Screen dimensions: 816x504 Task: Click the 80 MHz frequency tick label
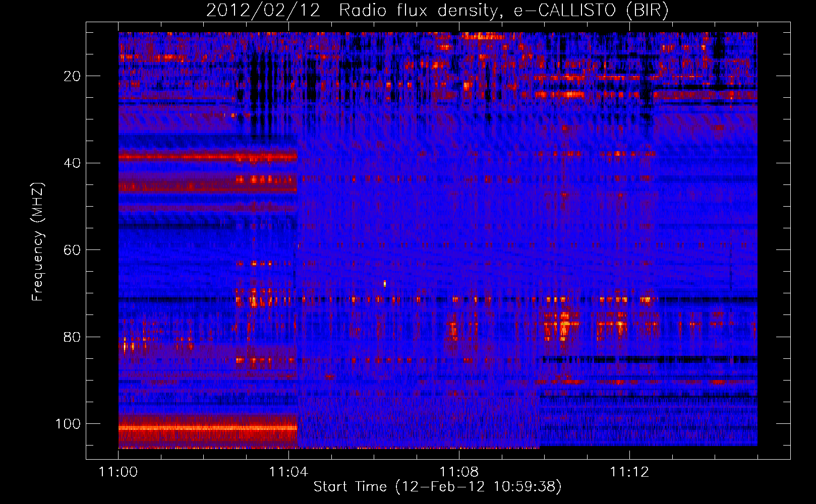click(x=73, y=337)
